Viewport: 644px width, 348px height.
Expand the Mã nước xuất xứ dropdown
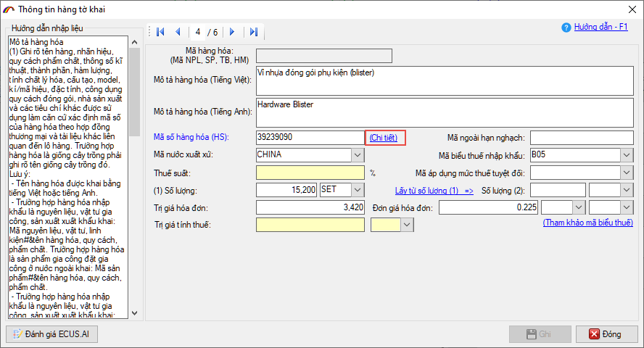[x=358, y=154]
